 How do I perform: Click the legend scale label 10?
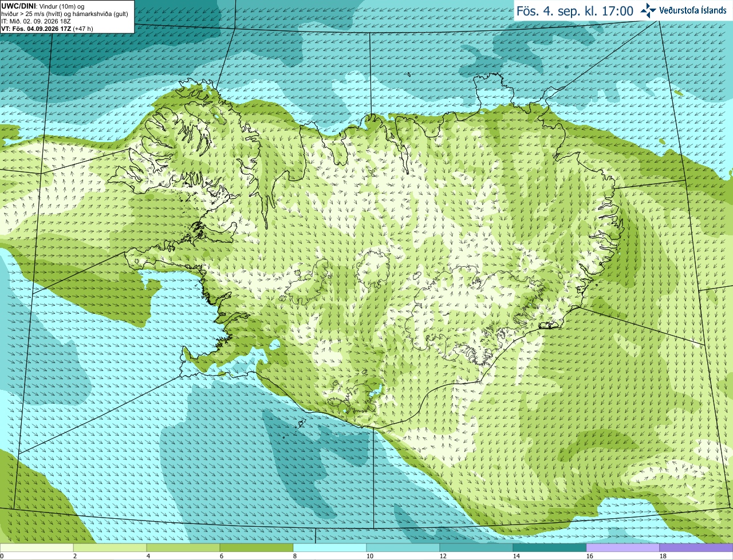(370, 556)
